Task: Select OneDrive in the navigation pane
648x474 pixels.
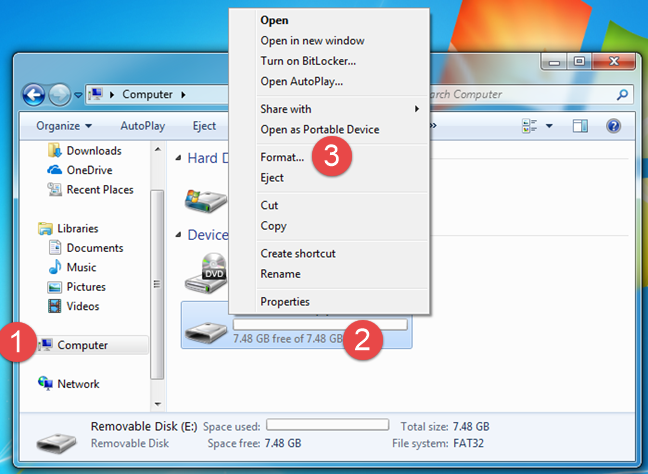Action: point(80,170)
